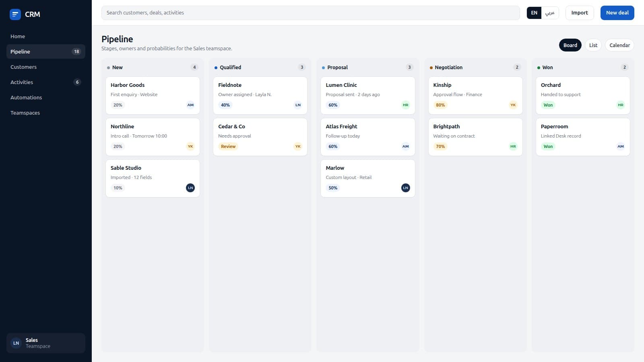This screenshot has width=644, height=362.
Task: Open Activities in the sidebar
Action: 46,82
